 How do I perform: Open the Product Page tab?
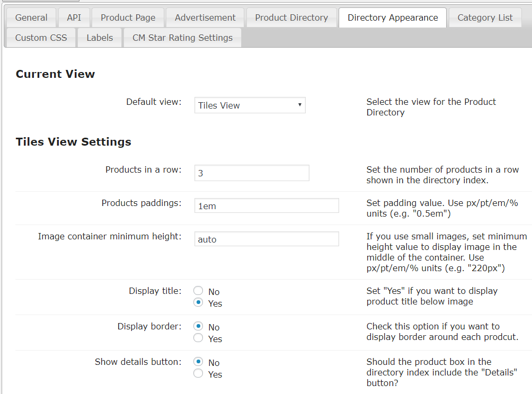(x=128, y=17)
